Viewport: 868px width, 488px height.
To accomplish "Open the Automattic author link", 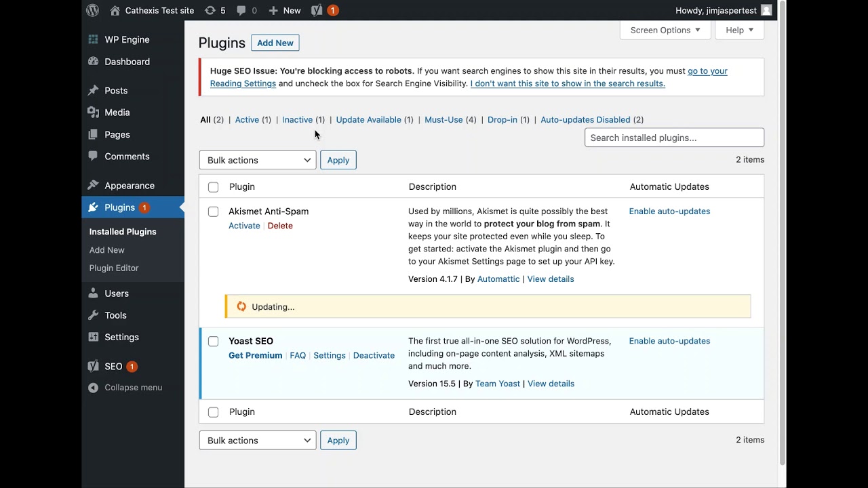I will tap(498, 279).
